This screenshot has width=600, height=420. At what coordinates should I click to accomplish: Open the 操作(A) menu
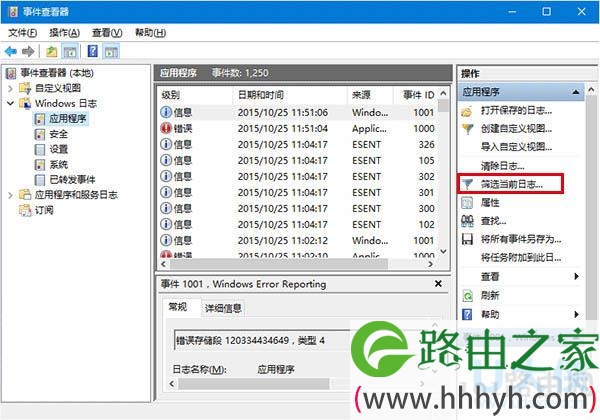click(64, 33)
